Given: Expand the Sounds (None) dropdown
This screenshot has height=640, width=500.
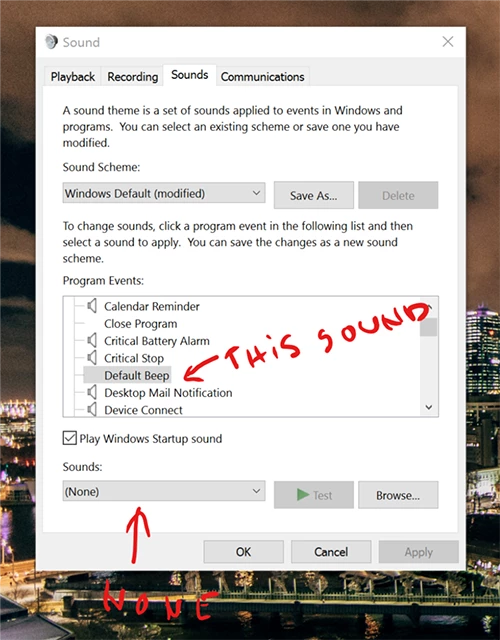Looking at the screenshot, I should (x=164, y=491).
